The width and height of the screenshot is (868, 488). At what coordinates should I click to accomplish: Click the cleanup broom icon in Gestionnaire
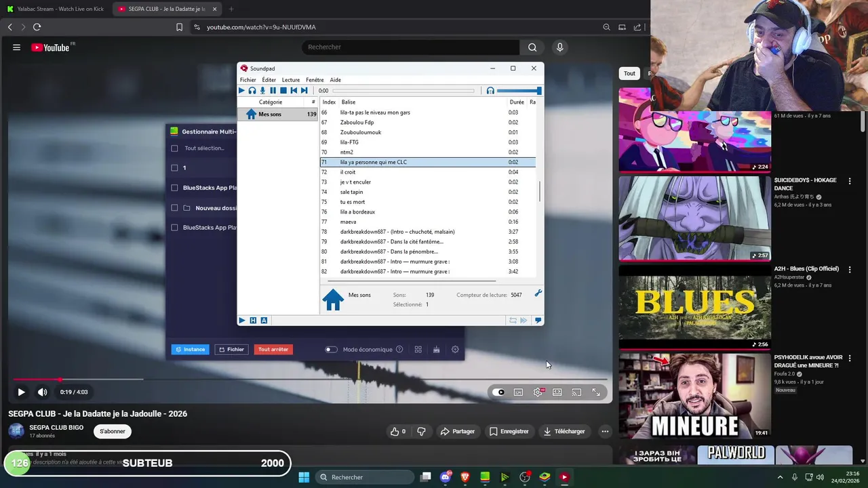tap(436, 350)
